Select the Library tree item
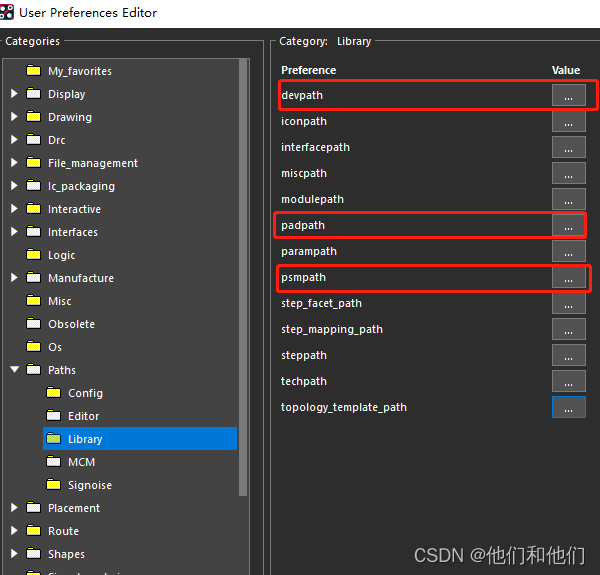This screenshot has width=600, height=575. tap(85, 439)
